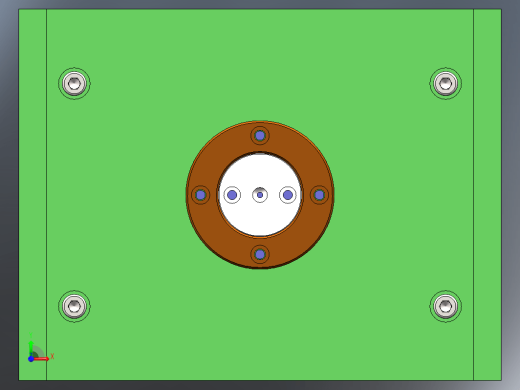Select the lower-left socket head screw
Screen dimensions: 520x390
click(74, 306)
